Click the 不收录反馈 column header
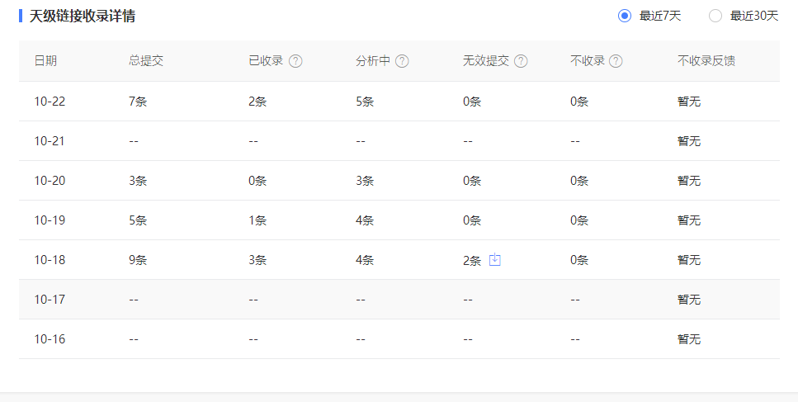 (706, 61)
